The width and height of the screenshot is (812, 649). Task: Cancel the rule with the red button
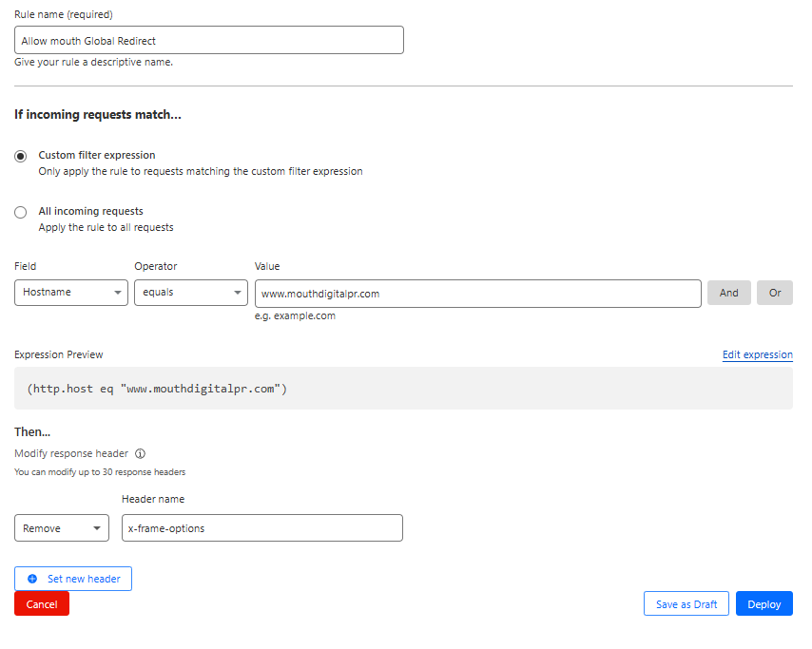[x=42, y=604]
